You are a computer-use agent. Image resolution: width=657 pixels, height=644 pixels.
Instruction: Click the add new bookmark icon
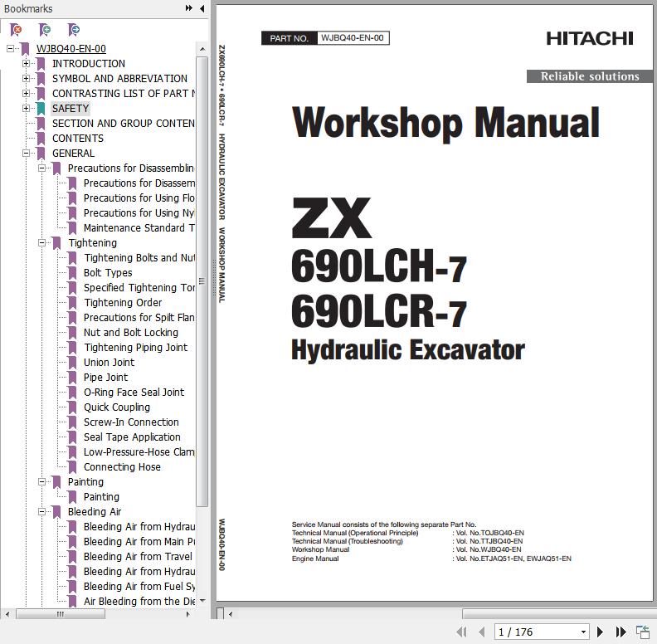pos(45,29)
